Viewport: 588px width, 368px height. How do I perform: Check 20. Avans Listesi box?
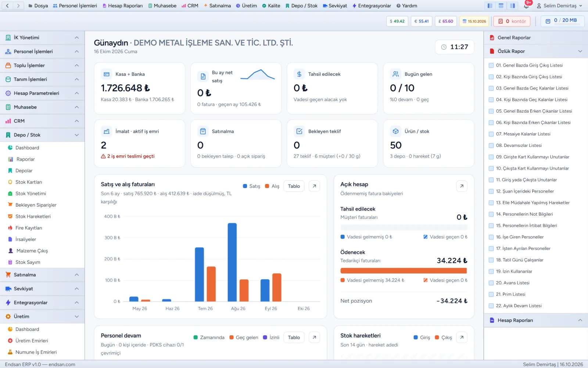[x=491, y=283]
